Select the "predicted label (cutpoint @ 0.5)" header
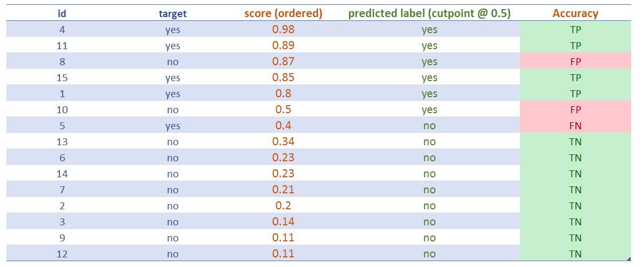 [429, 14]
